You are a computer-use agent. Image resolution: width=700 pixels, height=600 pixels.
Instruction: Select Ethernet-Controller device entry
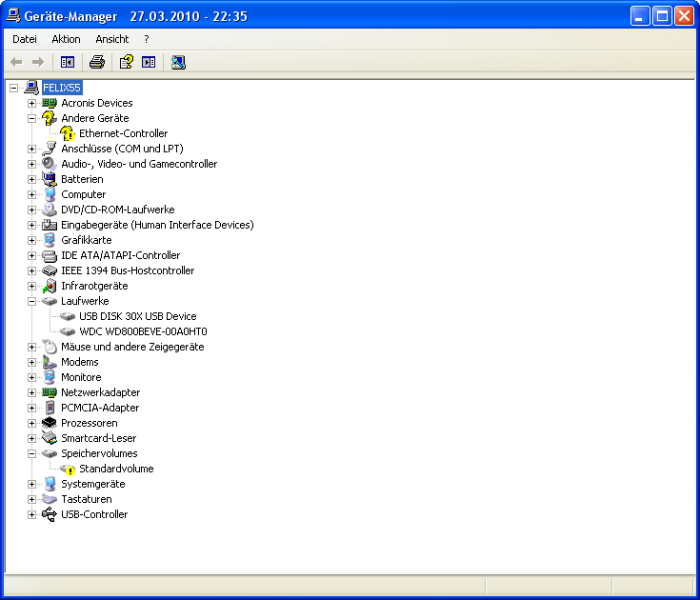[123, 133]
